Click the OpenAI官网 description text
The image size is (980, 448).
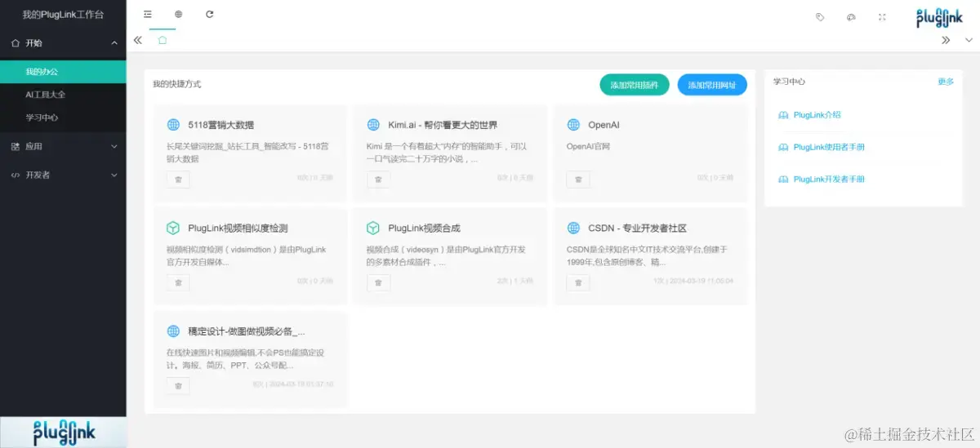(589, 147)
